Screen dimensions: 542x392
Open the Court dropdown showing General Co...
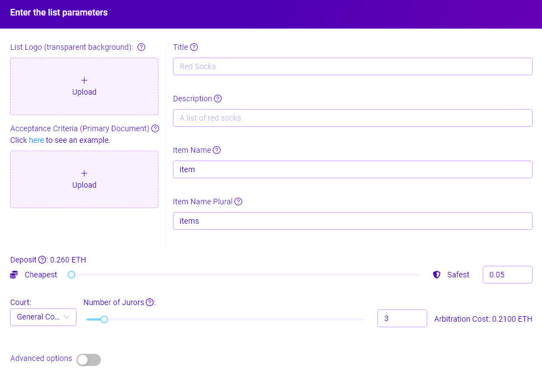point(43,317)
